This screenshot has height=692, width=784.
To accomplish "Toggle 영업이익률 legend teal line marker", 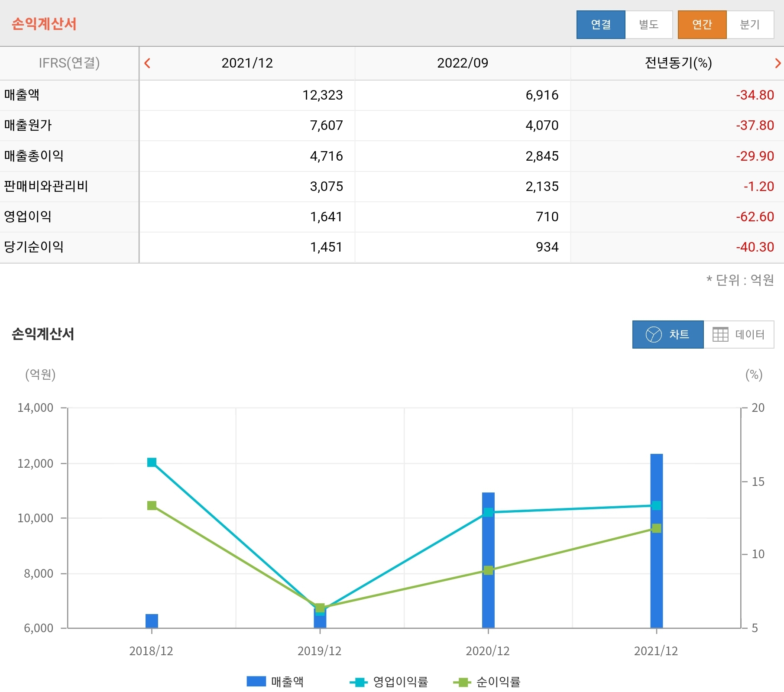I will coord(359,682).
